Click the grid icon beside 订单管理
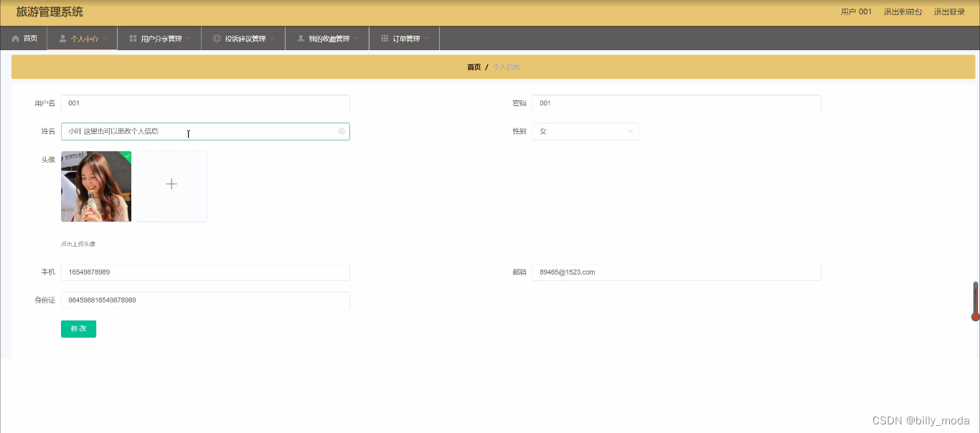 [385, 39]
